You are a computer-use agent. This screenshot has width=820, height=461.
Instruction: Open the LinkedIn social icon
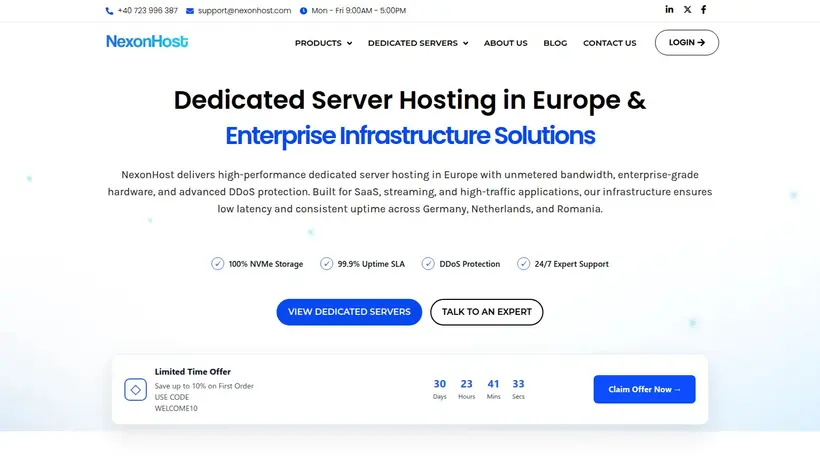(669, 9)
